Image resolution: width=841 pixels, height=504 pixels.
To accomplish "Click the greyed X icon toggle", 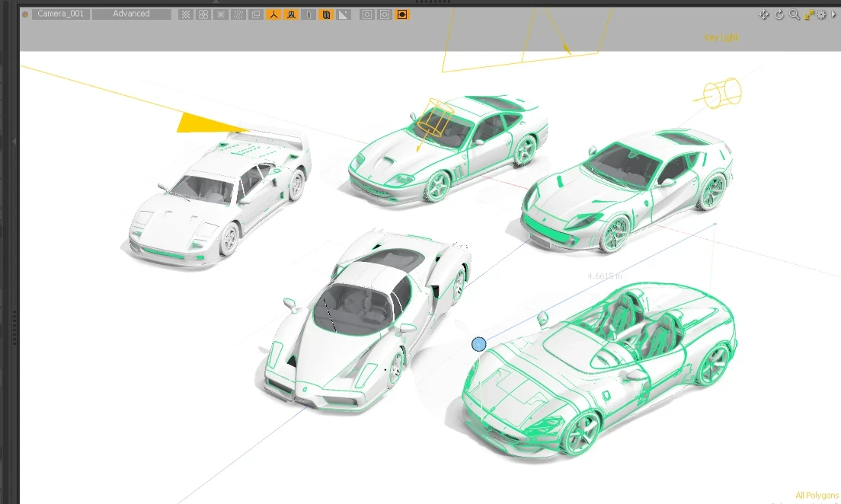I will coord(220,14).
